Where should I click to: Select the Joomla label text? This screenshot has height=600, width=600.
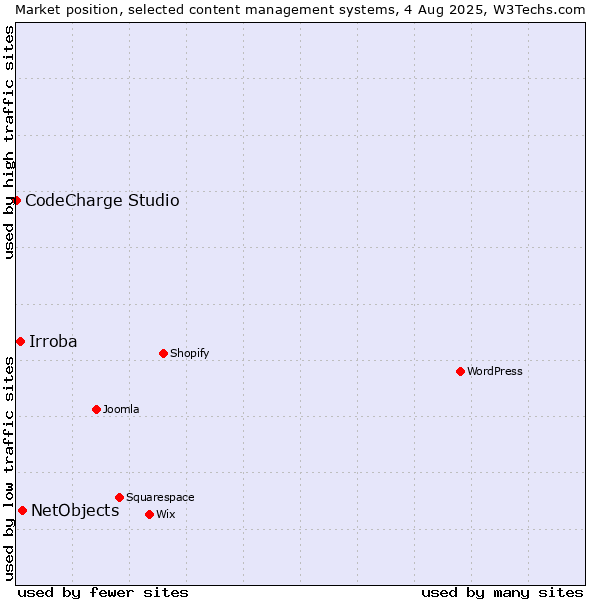pos(121,409)
